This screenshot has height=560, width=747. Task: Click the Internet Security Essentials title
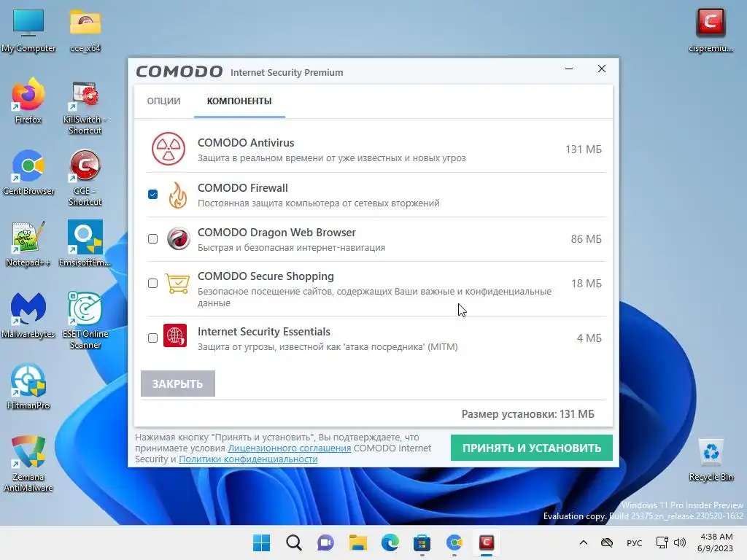point(264,332)
